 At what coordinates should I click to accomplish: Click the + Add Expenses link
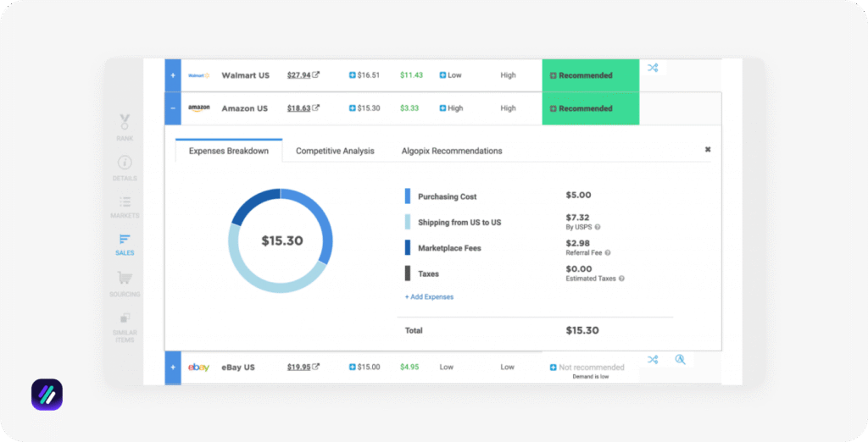coord(429,297)
